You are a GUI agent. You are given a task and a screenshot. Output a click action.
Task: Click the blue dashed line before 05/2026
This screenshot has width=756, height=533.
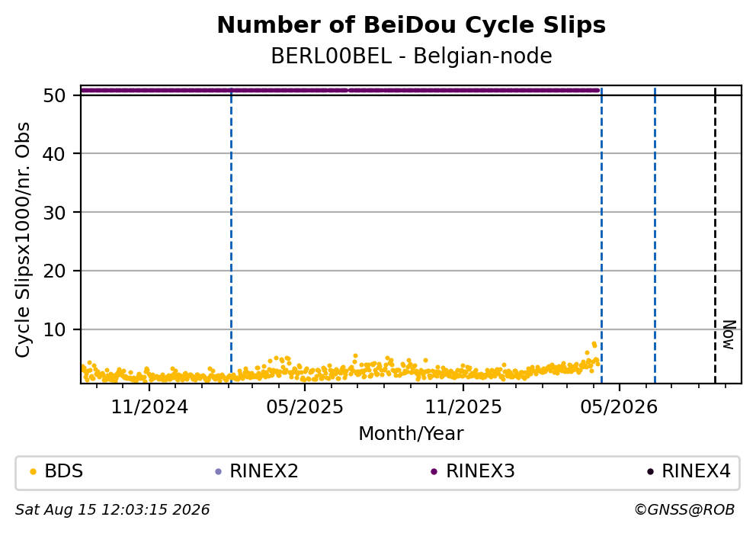[602, 236]
